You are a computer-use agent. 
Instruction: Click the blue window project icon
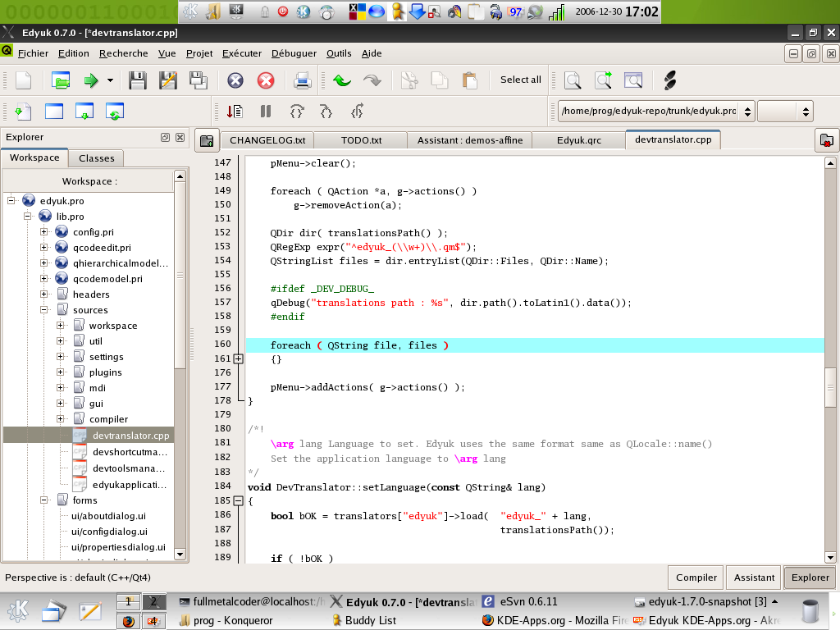coord(53,112)
